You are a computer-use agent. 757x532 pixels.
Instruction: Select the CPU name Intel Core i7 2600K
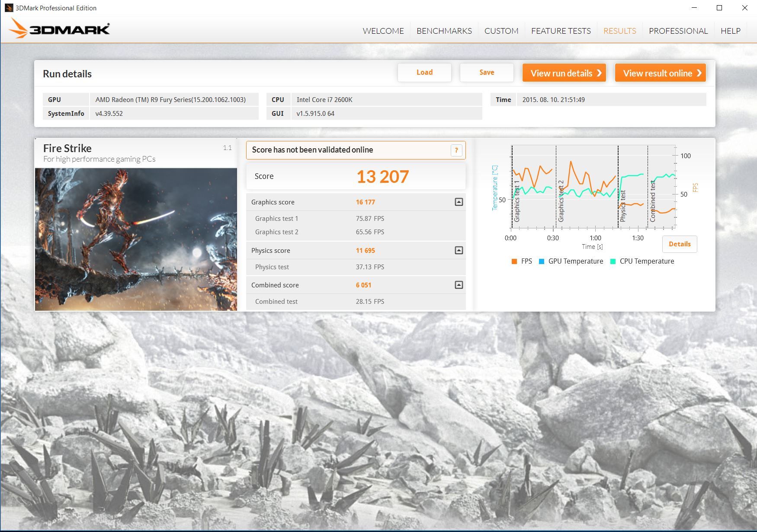324,100
